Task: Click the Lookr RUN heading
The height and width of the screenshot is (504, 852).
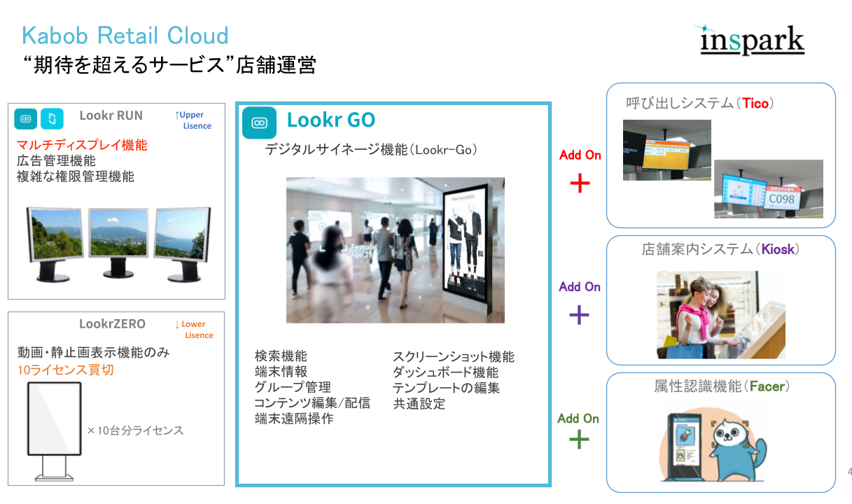Action: [x=111, y=115]
